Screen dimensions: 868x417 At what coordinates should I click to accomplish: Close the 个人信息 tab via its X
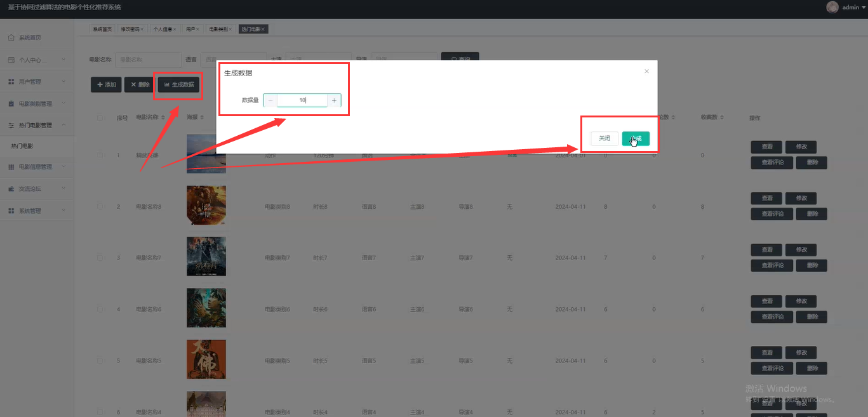pyautogui.click(x=175, y=29)
